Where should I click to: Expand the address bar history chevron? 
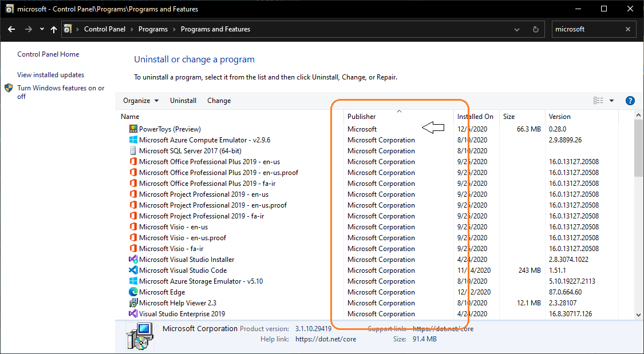pyautogui.click(x=516, y=29)
